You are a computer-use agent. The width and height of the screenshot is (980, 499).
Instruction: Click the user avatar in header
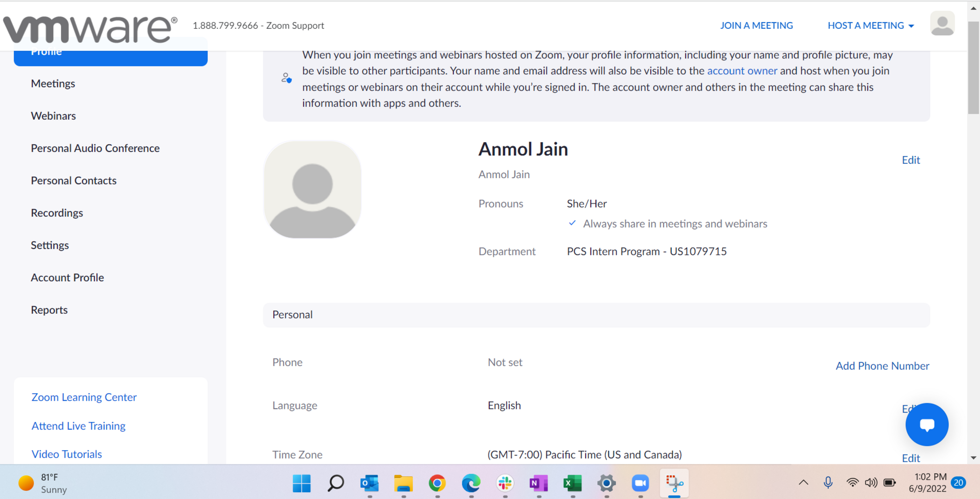coord(942,24)
